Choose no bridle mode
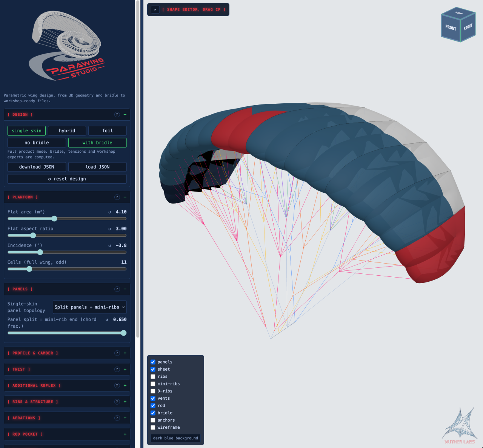The image size is (483, 448). coord(37,143)
